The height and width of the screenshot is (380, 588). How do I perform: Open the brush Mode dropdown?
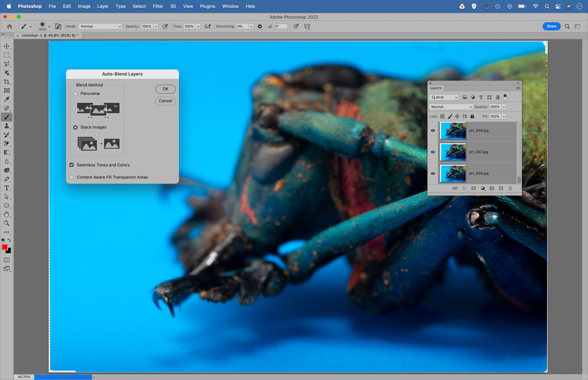pos(100,26)
